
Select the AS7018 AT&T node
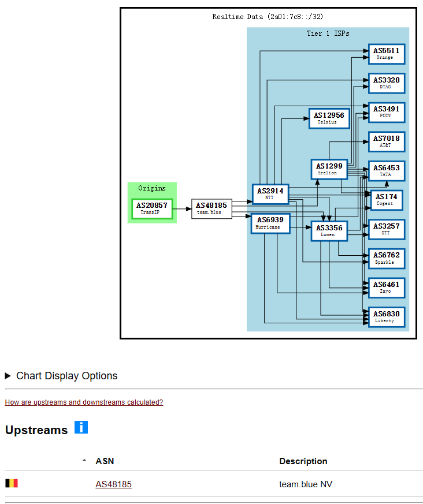tap(386, 141)
